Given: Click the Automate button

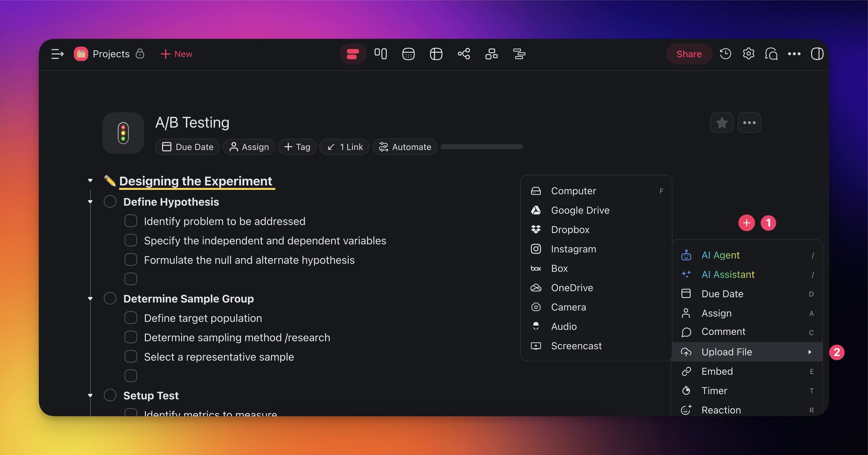Looking at the screenshot, I should pyautogui.click(x=405, y=147).
